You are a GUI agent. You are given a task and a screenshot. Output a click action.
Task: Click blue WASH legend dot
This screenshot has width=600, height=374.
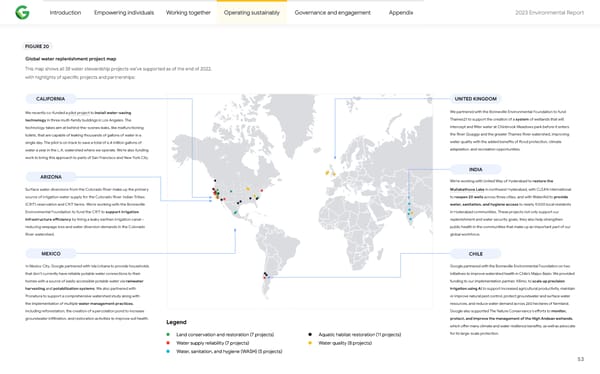click(x=168, y=351)
